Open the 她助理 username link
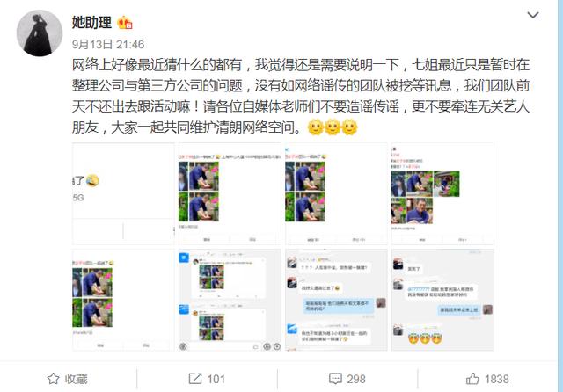Image resolution: width=563 pixels, height=392 pixels. pyautogui.click(x=91, y=23)
